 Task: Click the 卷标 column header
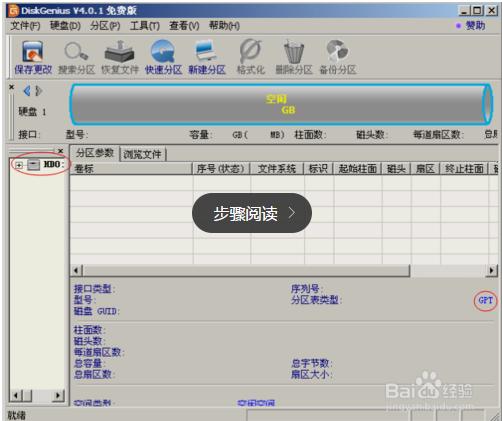[131, 169]
